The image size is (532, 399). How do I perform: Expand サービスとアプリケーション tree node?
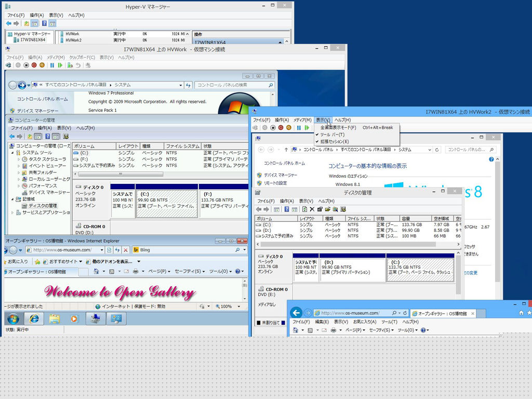tap(12, 212)
